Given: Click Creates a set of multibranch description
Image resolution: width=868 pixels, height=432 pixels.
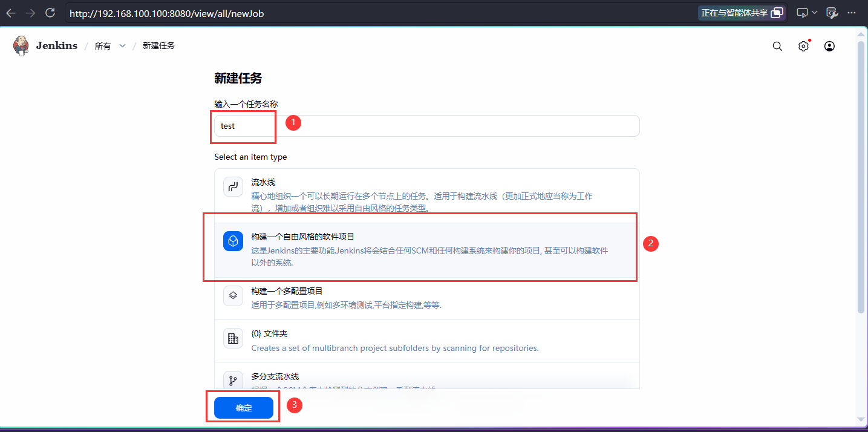Looking at the screenshot, I should 395,348.
